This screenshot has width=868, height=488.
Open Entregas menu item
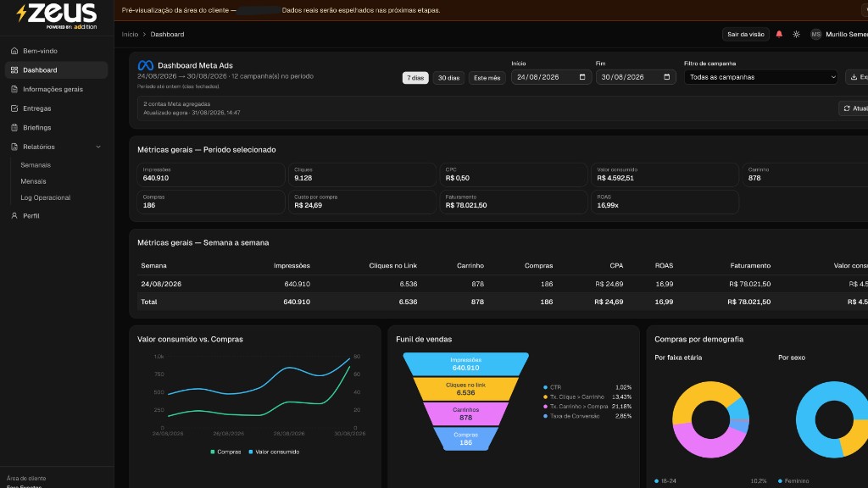(x=56, y=108)
